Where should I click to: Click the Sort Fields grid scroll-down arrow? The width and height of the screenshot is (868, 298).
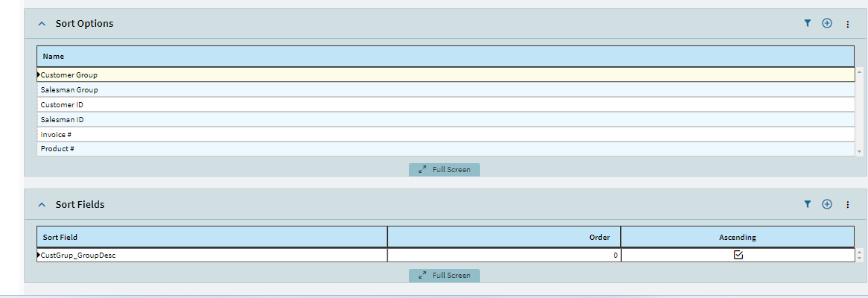(859, 259)
